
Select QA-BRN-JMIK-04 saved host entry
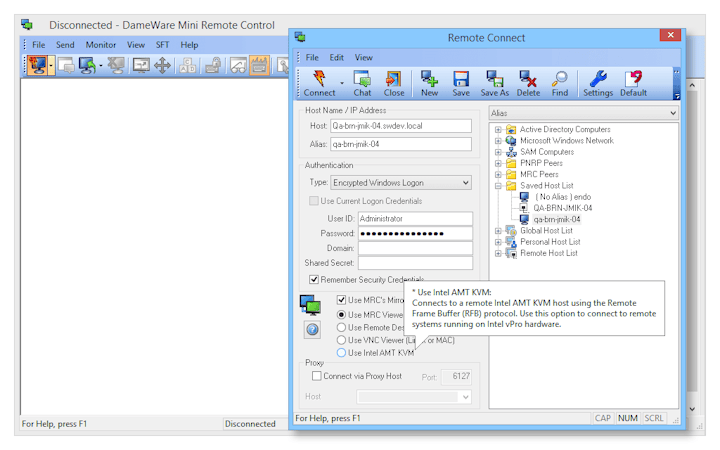point(562,208)
